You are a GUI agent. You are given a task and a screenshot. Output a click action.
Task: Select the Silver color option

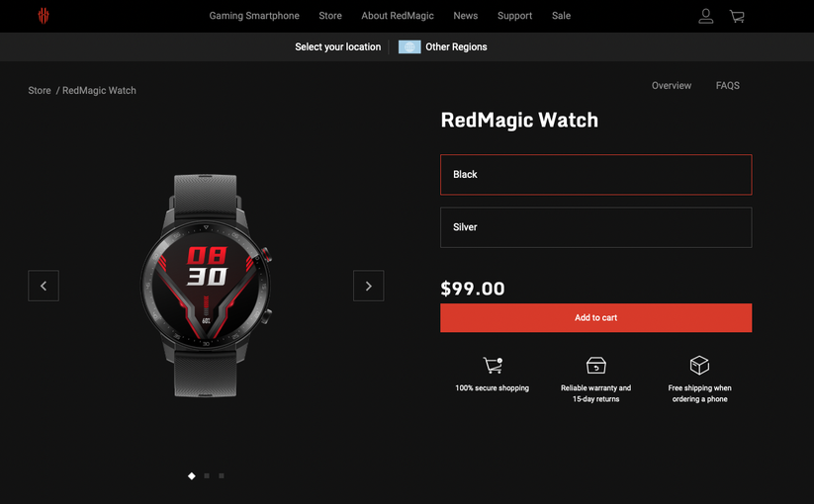[x=596, y=227]
